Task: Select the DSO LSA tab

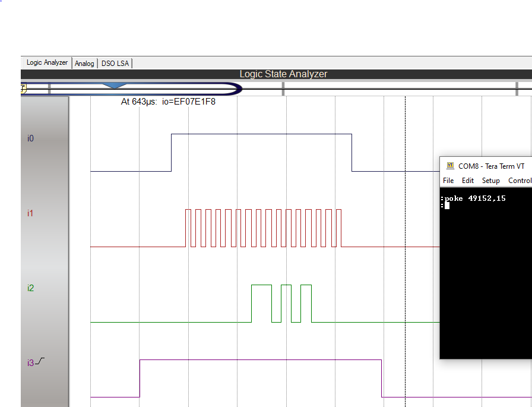Action: [x=115, y=64]
